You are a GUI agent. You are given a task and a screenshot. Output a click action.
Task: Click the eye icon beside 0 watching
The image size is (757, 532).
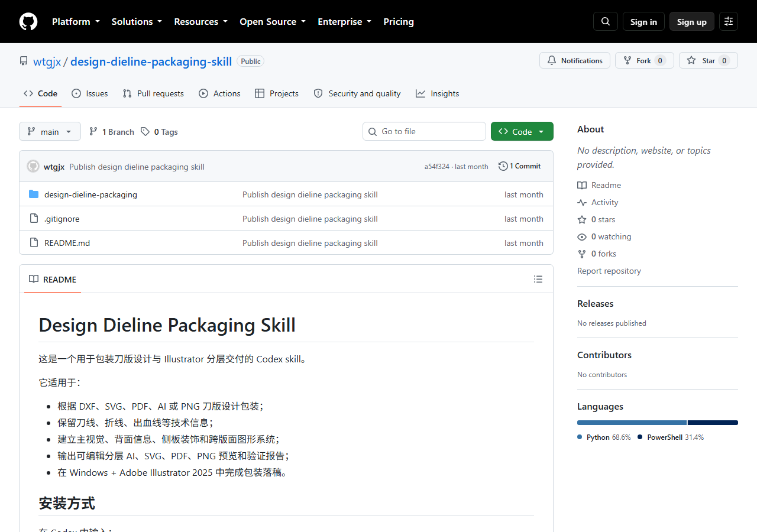pyautogui.click(x=582, y=236)
